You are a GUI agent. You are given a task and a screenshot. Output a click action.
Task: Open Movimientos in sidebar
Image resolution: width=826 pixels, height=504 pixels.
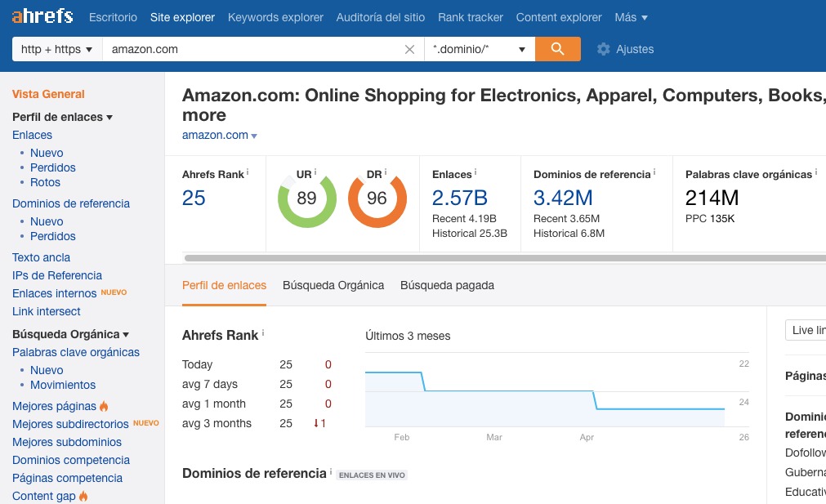[63, 385]
